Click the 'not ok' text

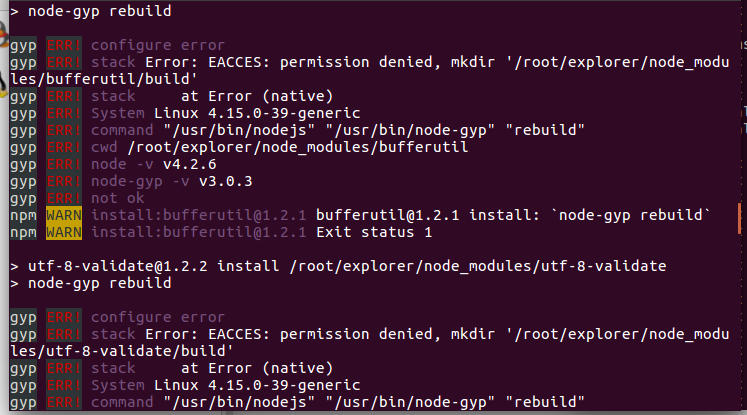(x=117, y=198)
